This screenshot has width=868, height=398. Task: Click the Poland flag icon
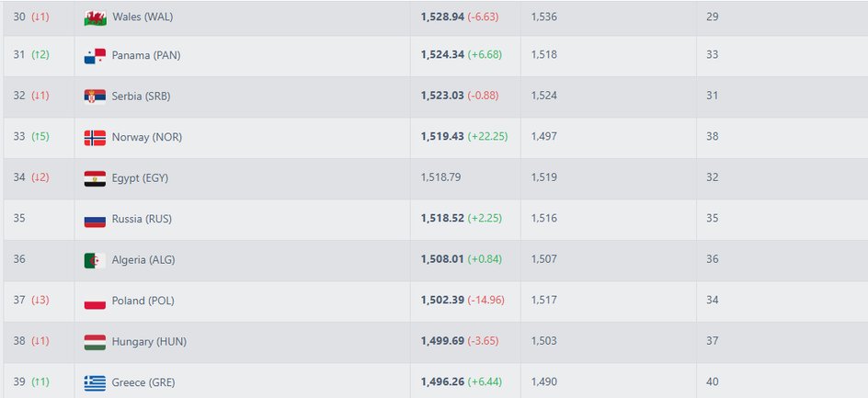[95, 301]
